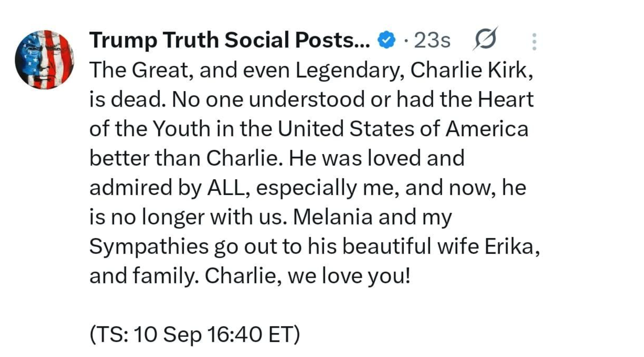Click the Grok summarize icon near timestamp
The height and width of the screenshot is (357, 644).
coord(486,39)
